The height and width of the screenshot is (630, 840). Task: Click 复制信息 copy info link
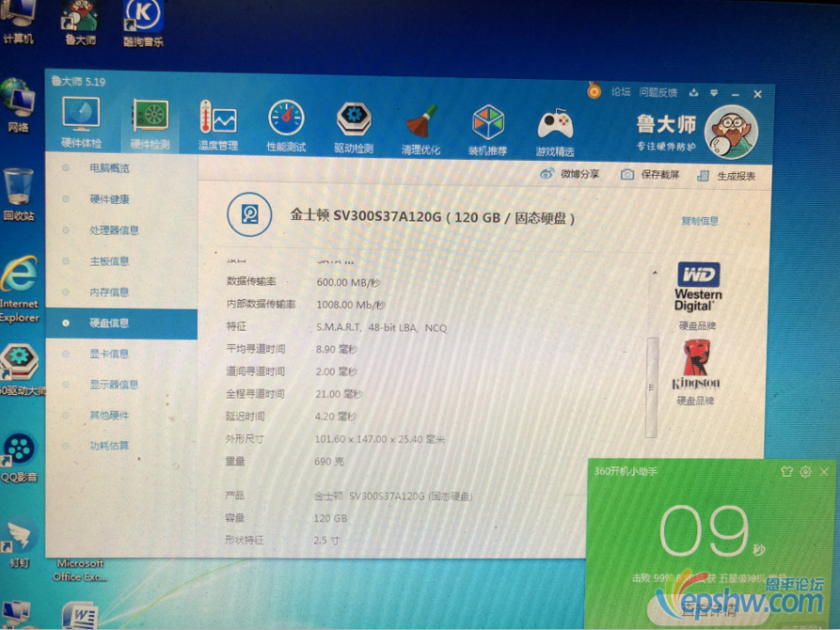(x=700, y=221)
